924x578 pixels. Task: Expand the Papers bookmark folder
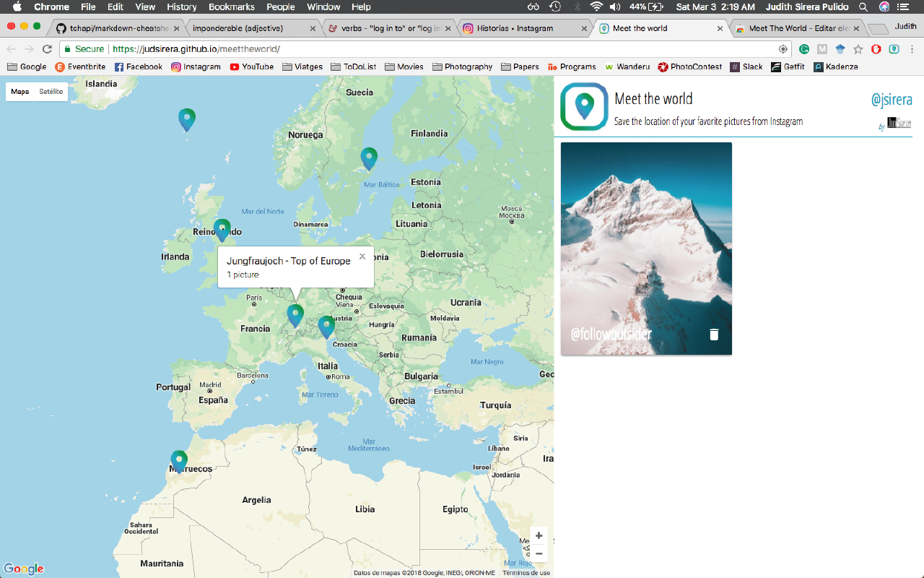(x=520, y=66)
